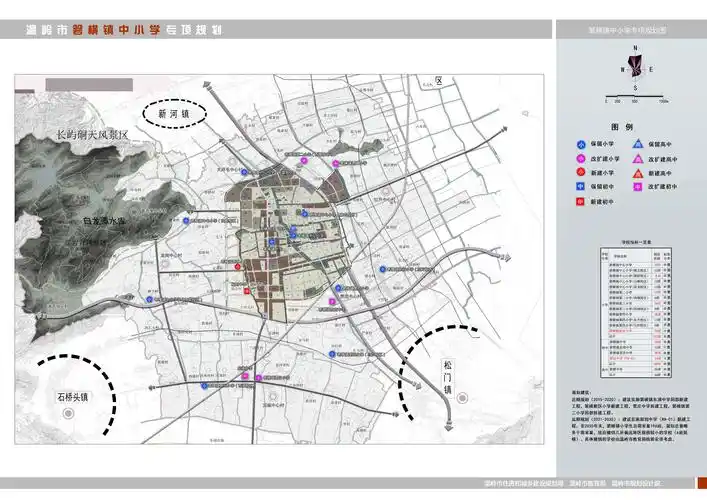Click the magenta 改扩建初中 square legend icon

pyautogui.click(x=636, y=187)
